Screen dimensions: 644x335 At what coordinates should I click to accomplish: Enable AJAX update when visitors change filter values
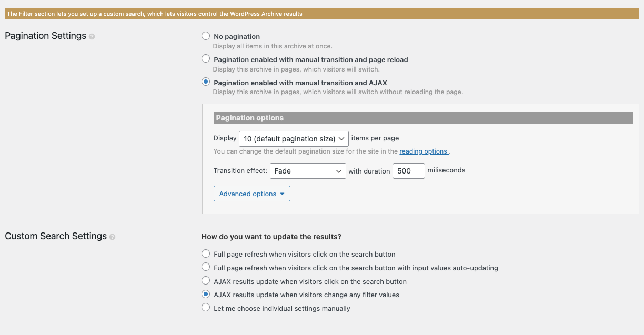pos(206,295)
